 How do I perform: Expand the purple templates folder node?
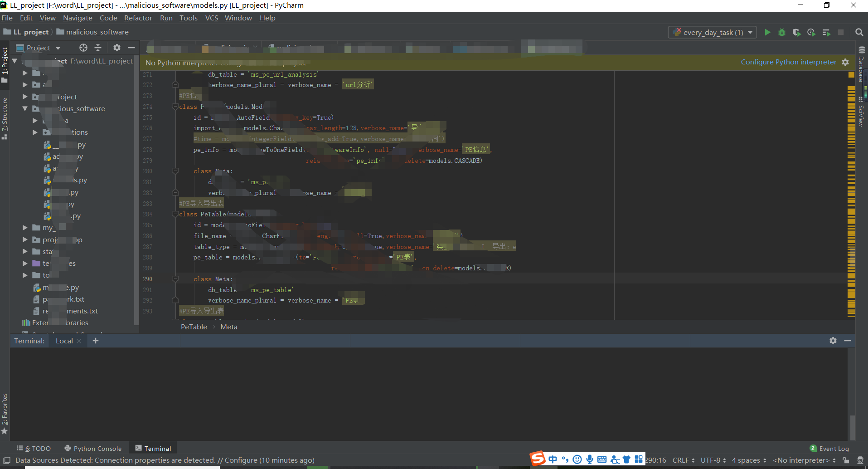click(x=25, y=263)
